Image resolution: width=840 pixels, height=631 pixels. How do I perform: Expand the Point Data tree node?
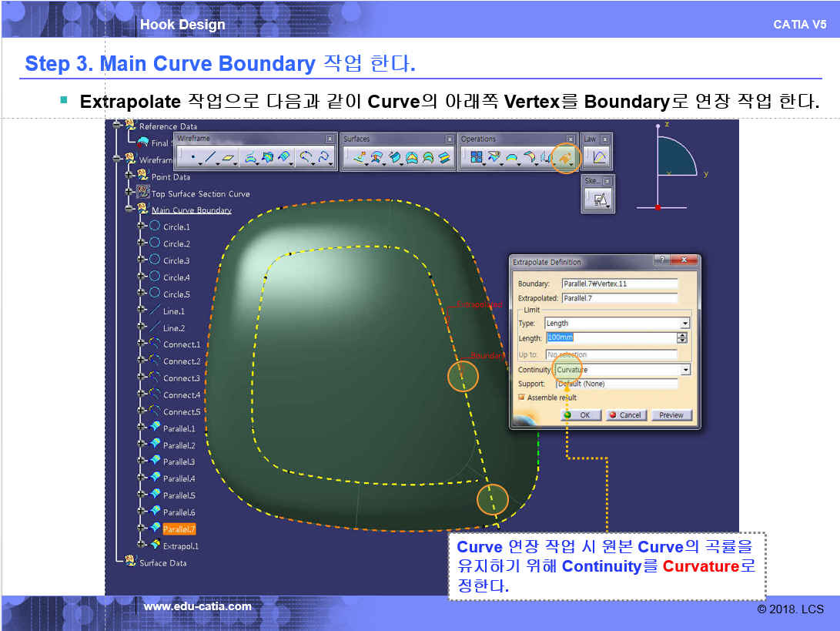tap(130, 176)
